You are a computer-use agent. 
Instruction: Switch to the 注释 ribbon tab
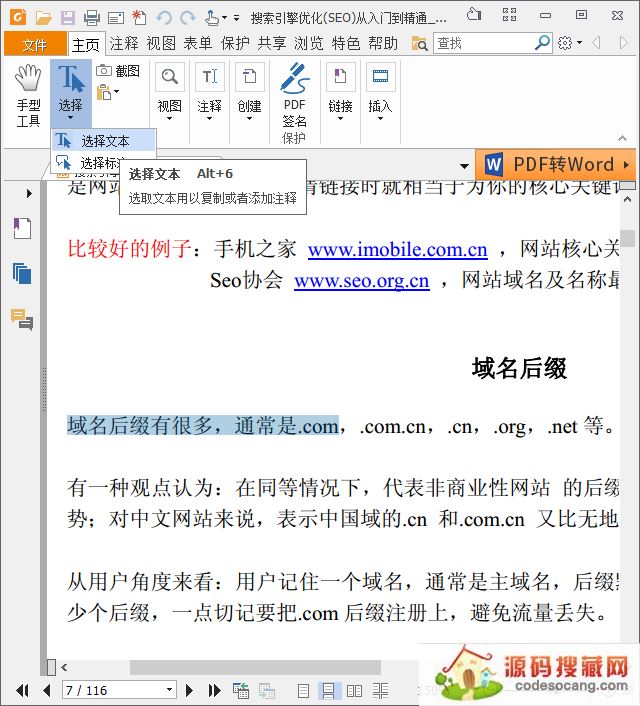124,43
